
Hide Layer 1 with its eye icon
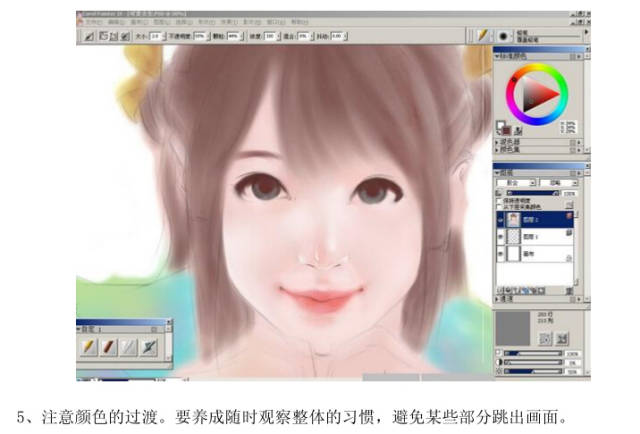pos(501,237)
